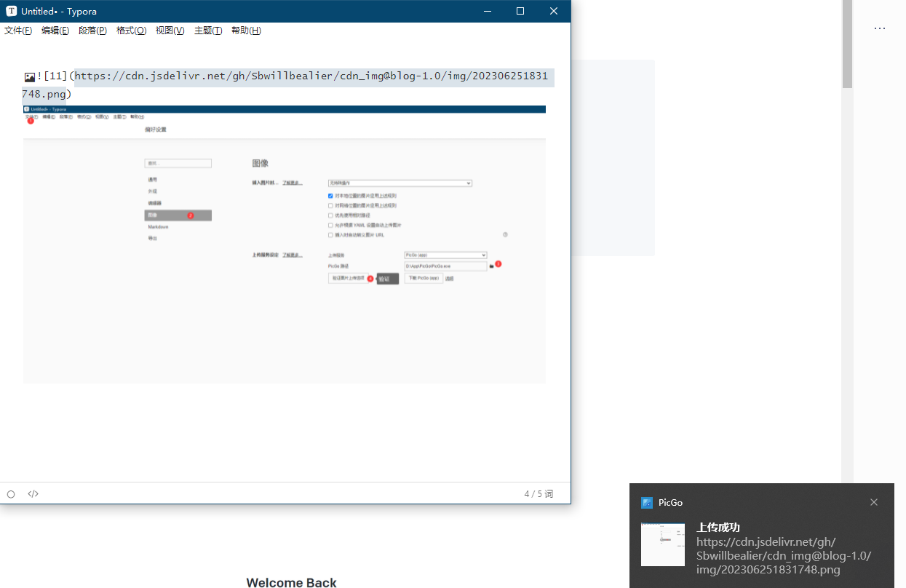Dismiss the PicGo upload notification
Image resolution: width=906 pixels, height=588 pixels.
pyautogui.click(x=874, y=502)
